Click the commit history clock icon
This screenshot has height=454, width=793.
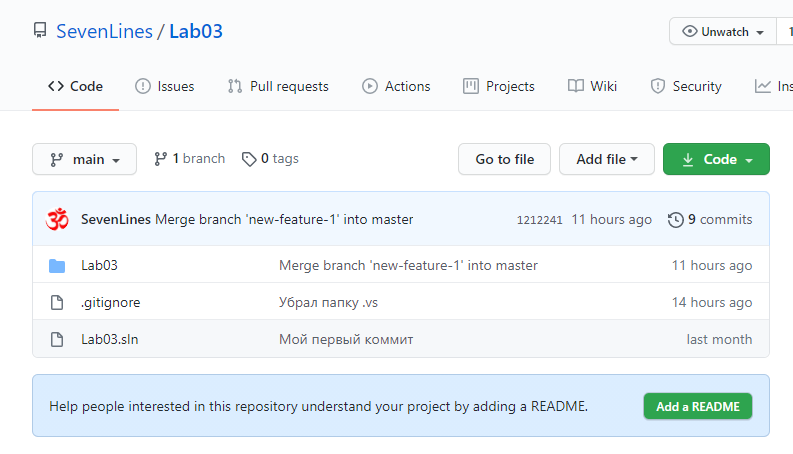[x=676, y=220]
